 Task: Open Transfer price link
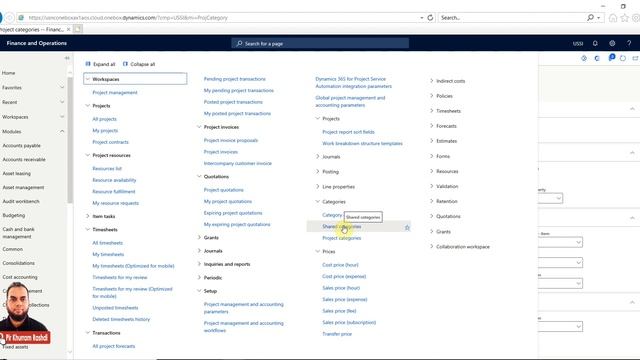tap(337, 334)
